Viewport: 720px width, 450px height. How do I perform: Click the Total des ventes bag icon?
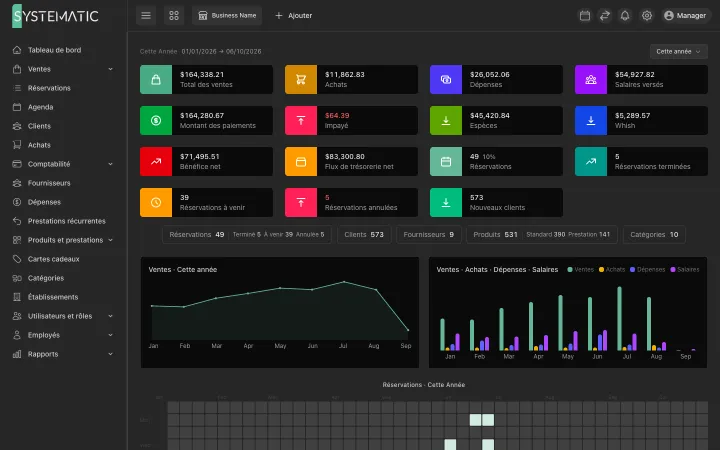tap(156, 79)
